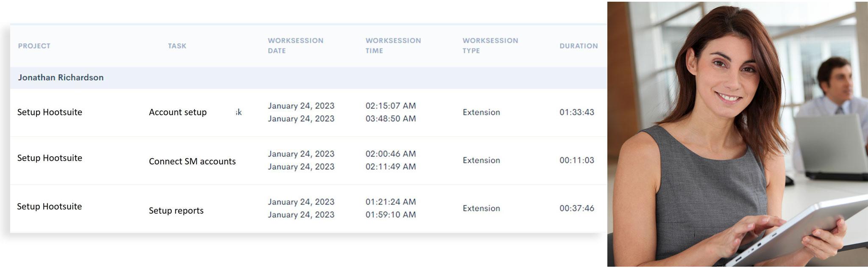Click the WORKSESSION TIME column header
The image size is (868, 268).
click(x=393, y=45)
